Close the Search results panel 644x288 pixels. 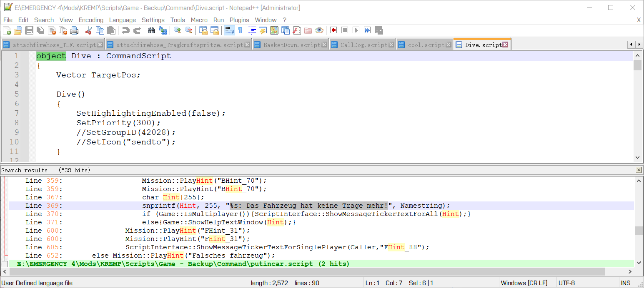click(x=639, y=170)
